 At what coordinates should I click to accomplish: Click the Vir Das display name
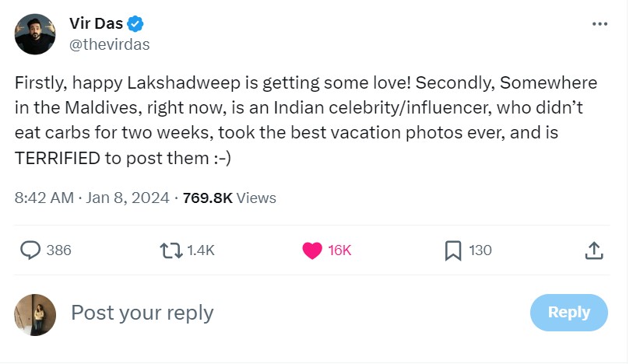click(96, 24)
